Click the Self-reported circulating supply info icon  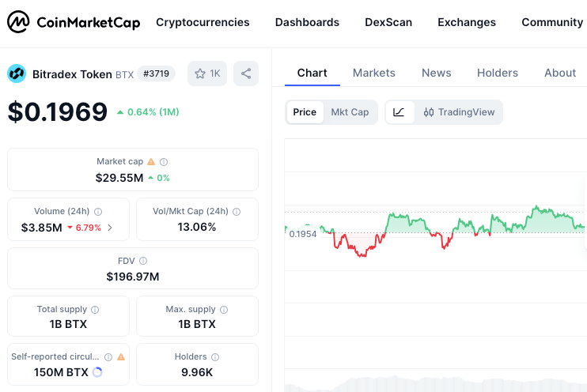(x=108, y=357)
